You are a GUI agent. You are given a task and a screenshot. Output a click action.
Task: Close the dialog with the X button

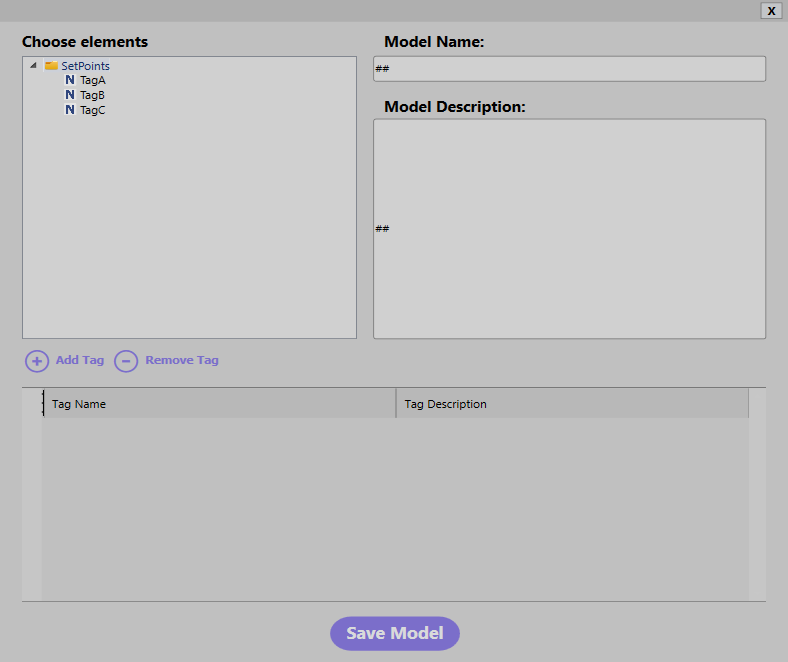(771, 10)
